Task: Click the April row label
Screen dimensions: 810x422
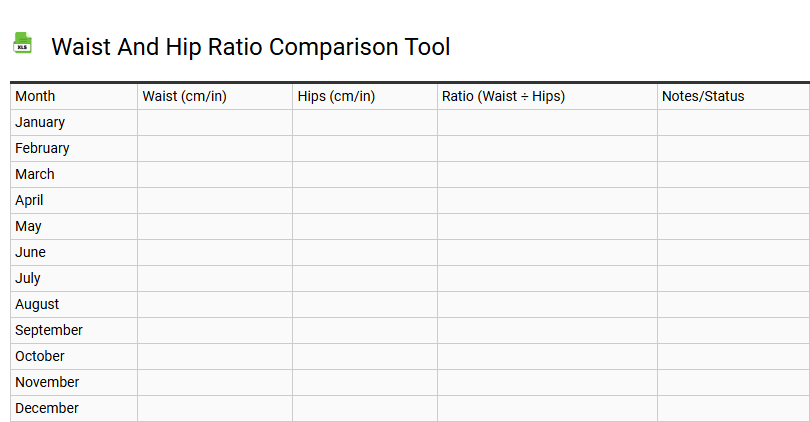Action: [29, 200]
